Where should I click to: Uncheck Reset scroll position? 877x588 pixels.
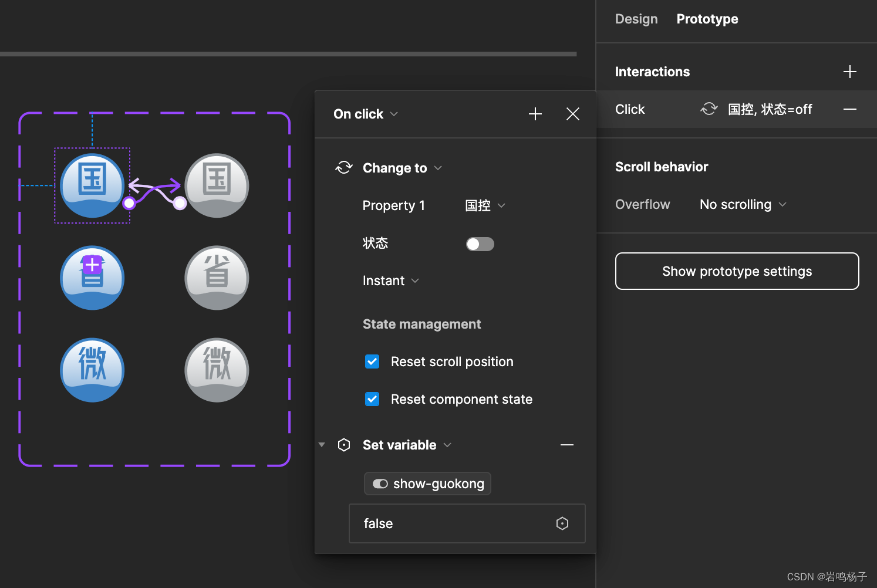pos(372,361)
